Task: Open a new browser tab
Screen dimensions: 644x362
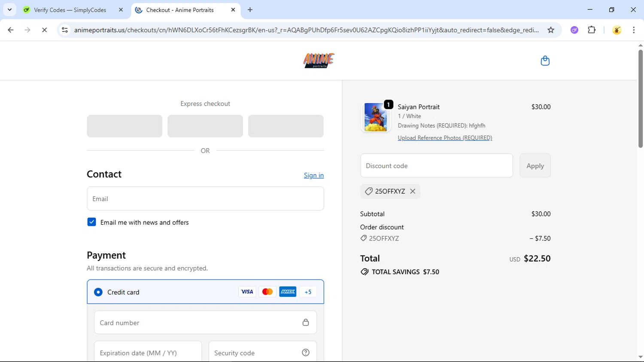Action: tap(250, 10)
